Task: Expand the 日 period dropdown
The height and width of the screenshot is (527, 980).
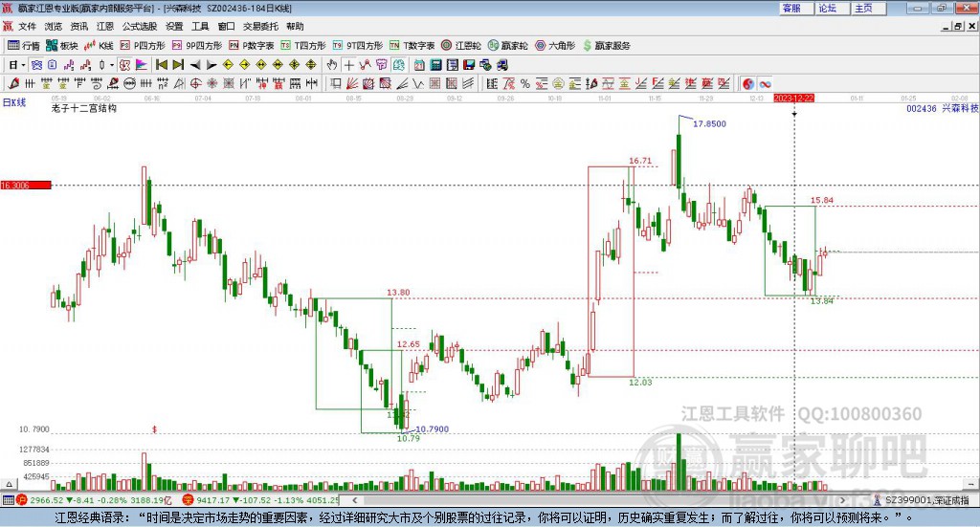Action: [x=23, y=65]
